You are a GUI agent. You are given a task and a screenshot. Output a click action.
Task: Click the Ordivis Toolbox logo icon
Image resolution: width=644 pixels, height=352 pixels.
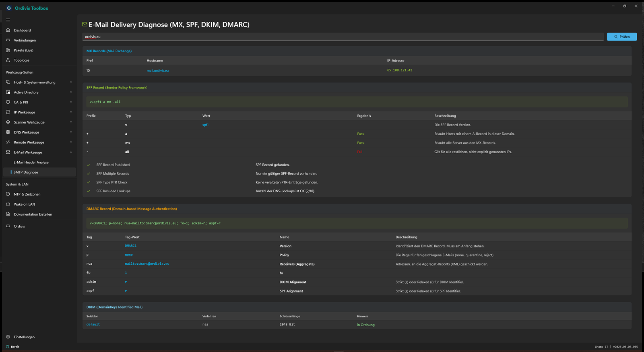pyautogui.click(x=9, y=8)
